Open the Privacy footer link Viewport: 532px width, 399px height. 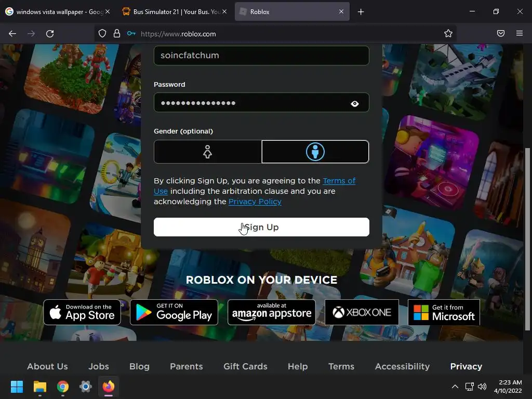pyautogui.click(x=466, y=366)
